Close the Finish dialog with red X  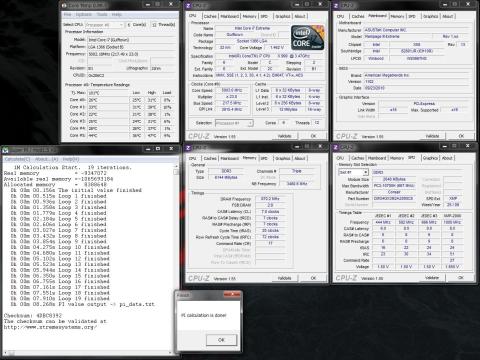(232, 295)
